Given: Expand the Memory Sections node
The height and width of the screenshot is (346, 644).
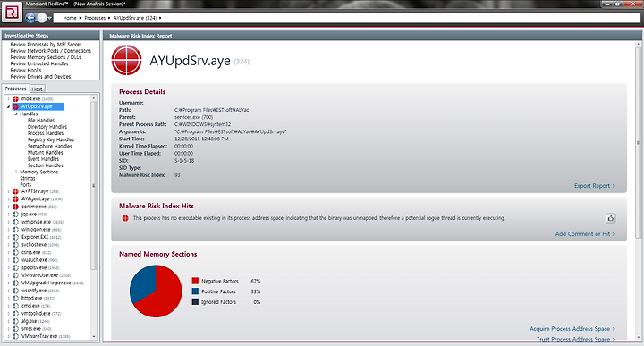Looking at the screenshot, I should click(x=16, y=172).
